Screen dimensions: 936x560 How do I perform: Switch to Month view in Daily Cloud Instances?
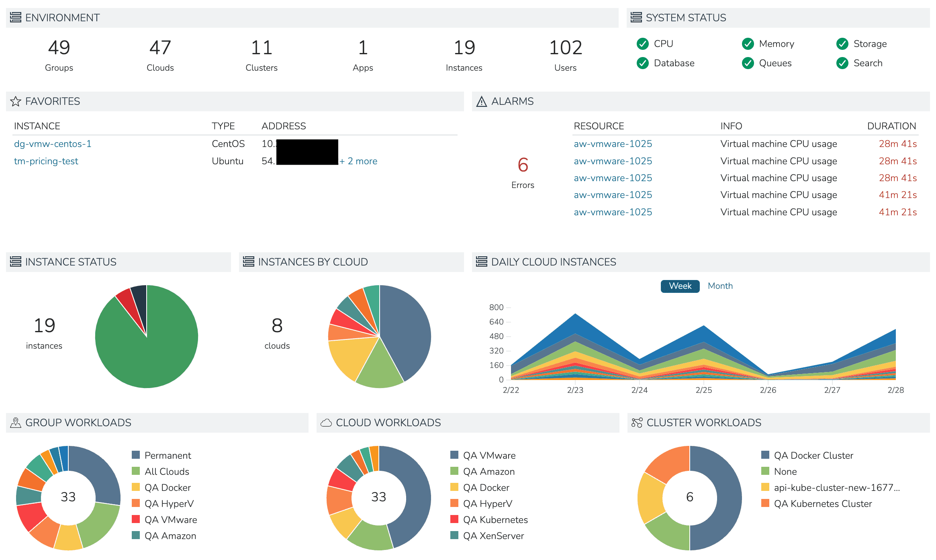pyautogui.click(x=720, y=286)
